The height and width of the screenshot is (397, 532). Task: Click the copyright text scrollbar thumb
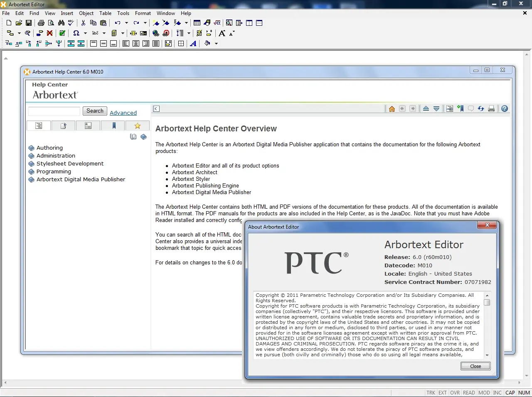click(487, 303)
